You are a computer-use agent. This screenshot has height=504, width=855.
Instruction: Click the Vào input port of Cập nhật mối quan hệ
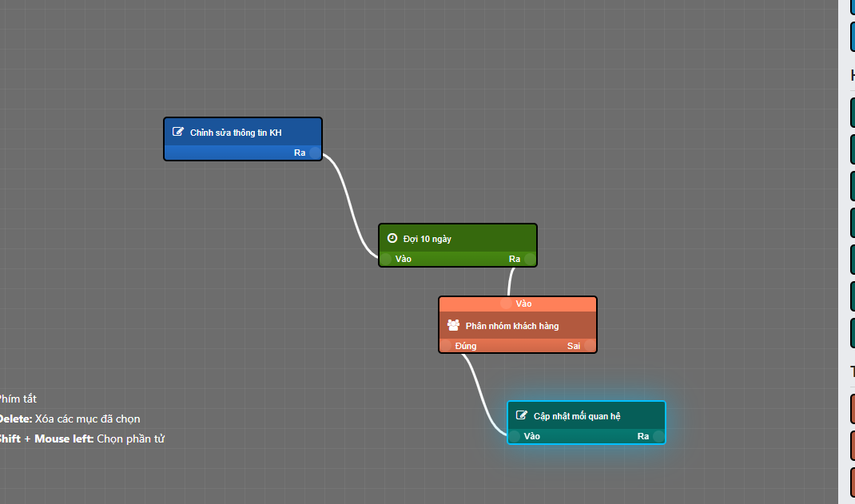pyautogui.click(x=515, y=436)
